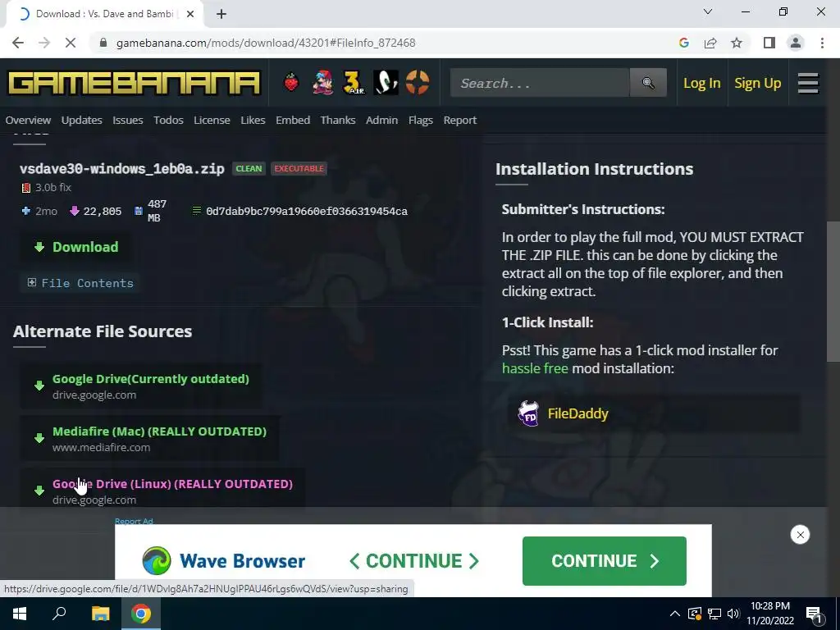This screenshot has height=630, width=840.
Task: Open Mediafire (Mac) (REALLY OUTDATED) source
Action: click(150, 438)
